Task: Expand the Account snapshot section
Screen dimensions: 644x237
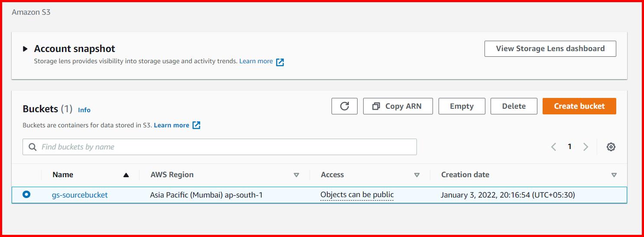Action: (26, 49)
